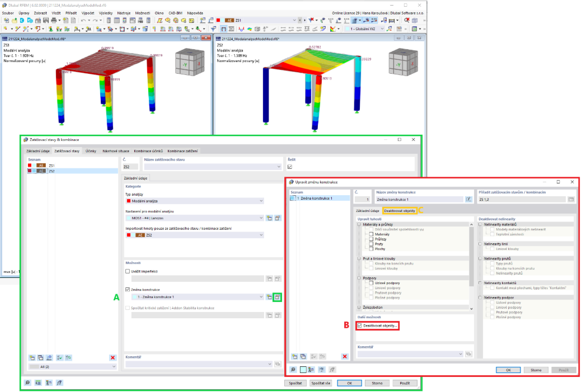Open the Název zatěžovacího stavu dropdown
Viewport: 582px width, 392px height.
(x=213, y=167)
